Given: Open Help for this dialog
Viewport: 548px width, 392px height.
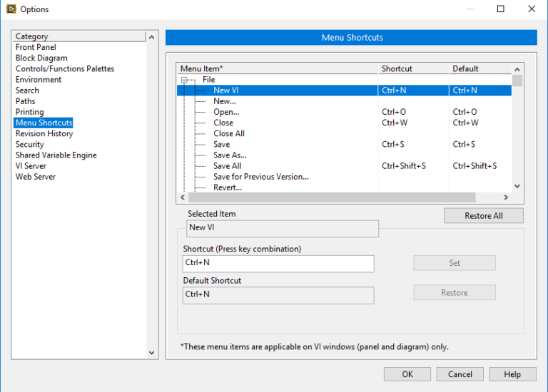Looking at the screenshot, I should pyautogui.click(x=512, y=374).
